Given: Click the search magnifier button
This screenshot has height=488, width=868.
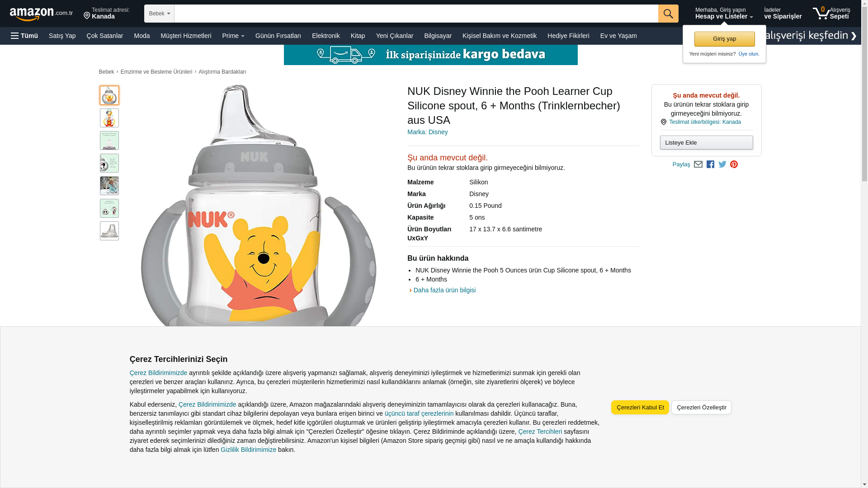Looking at the screenshot, I should [x=668, y=14].
